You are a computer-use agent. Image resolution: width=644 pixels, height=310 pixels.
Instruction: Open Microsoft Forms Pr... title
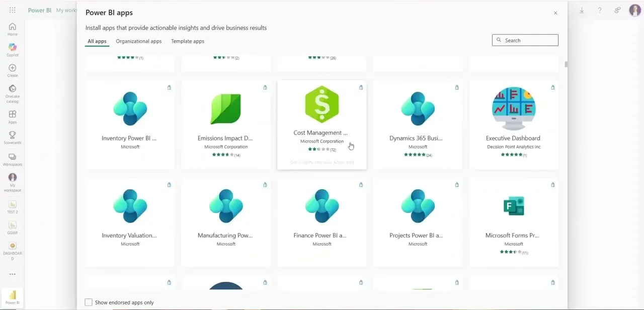512,236
